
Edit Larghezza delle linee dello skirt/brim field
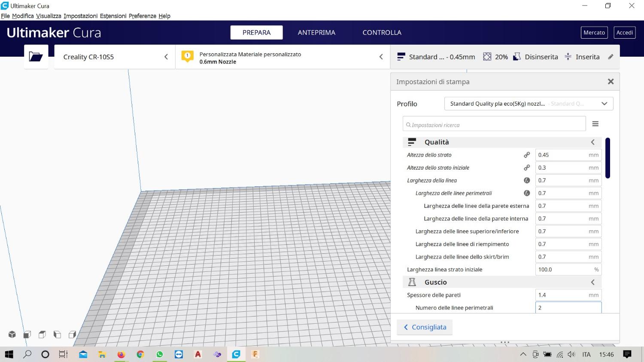pyautogui.click(x=568, y=257)
